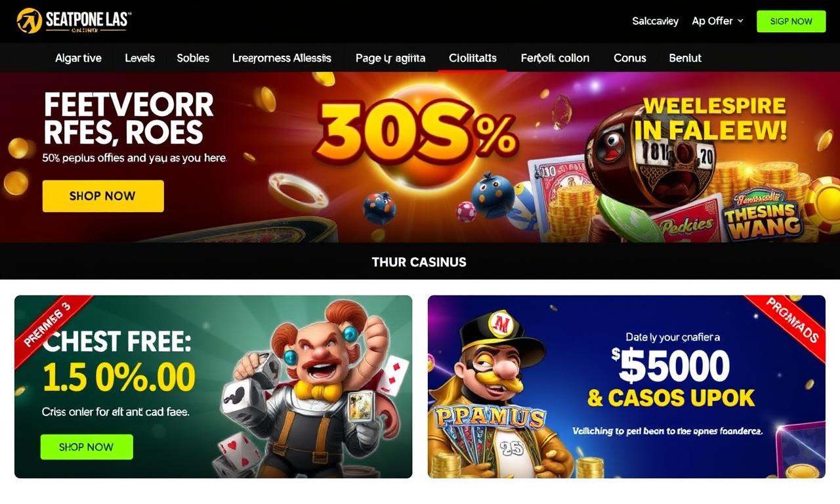Click the yellow SHOP NOW banner button

click(103, 196)
